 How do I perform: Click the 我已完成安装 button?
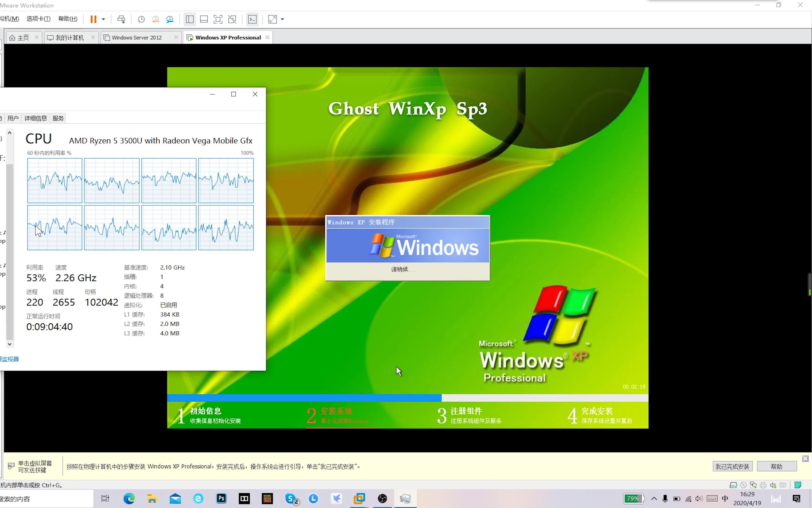point(733,466)
